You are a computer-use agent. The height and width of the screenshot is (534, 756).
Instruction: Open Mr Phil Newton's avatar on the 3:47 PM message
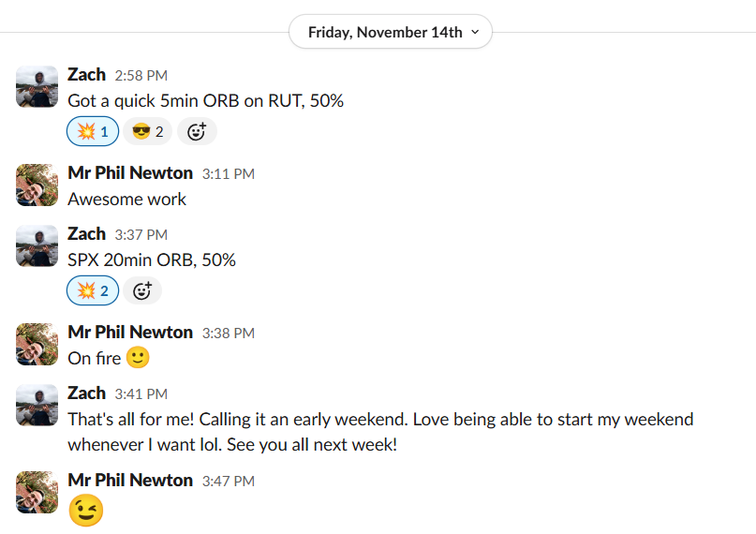(37, 492)
